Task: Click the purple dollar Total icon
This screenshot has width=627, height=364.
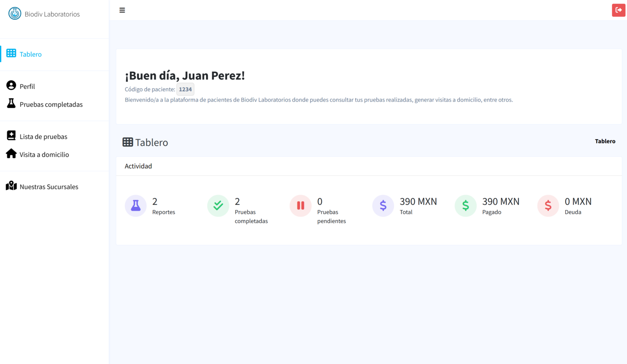Action: pos(383,206)
